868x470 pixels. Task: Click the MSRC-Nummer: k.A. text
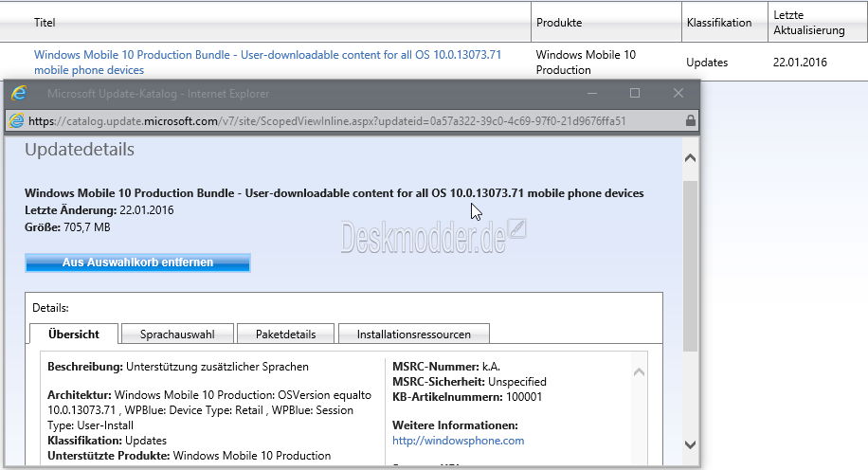[x=446, y=367]
